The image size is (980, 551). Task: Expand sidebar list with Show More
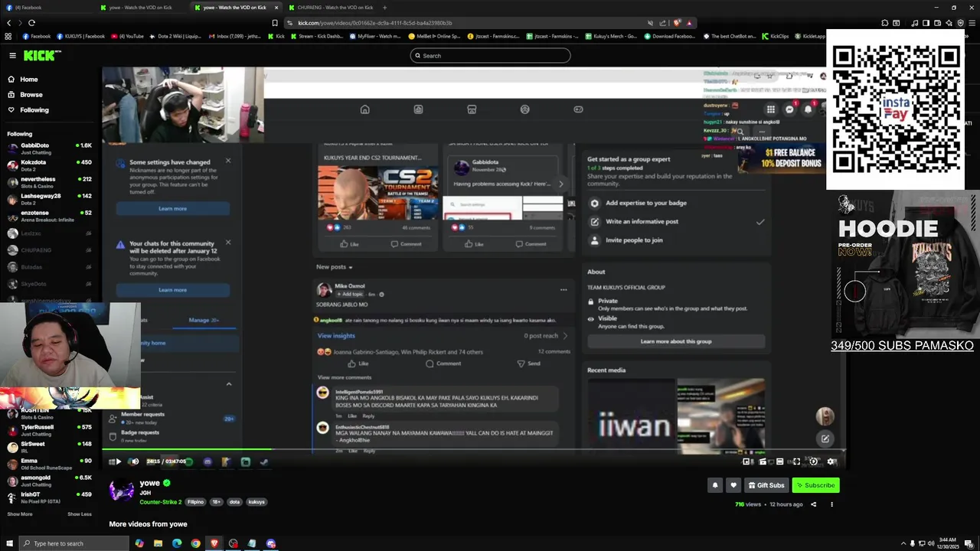20,514
